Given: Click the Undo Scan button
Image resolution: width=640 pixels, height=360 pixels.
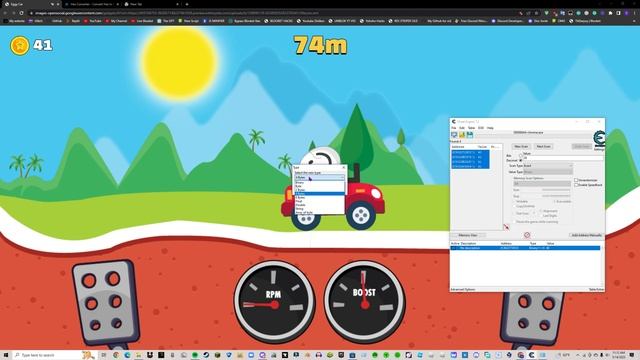Looking at the screenshot, I should [581, 146].
